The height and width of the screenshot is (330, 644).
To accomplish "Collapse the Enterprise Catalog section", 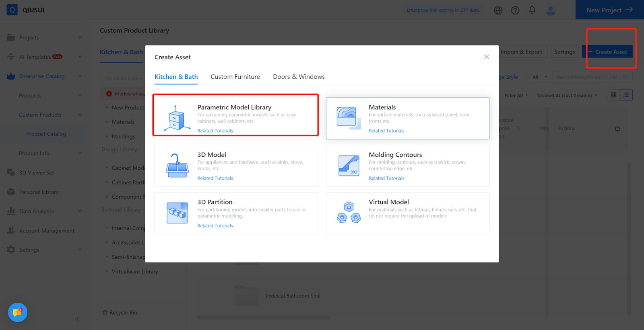I will coord(80,76).
